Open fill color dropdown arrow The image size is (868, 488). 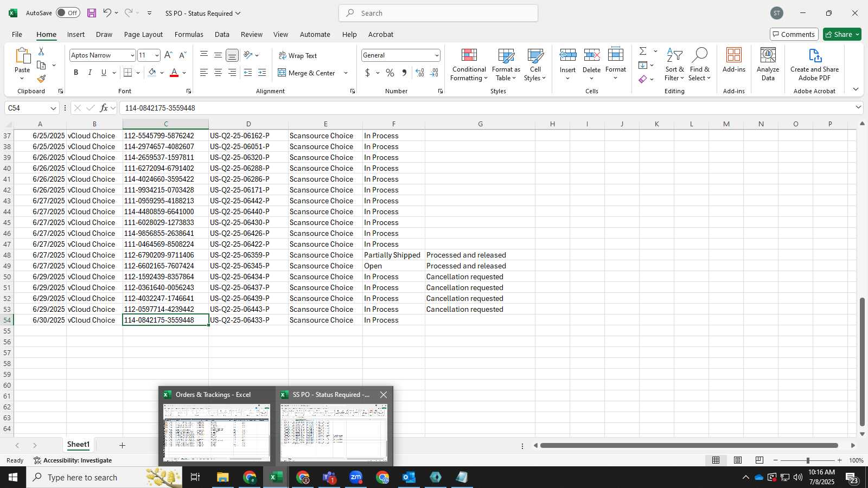pos(162,73)
